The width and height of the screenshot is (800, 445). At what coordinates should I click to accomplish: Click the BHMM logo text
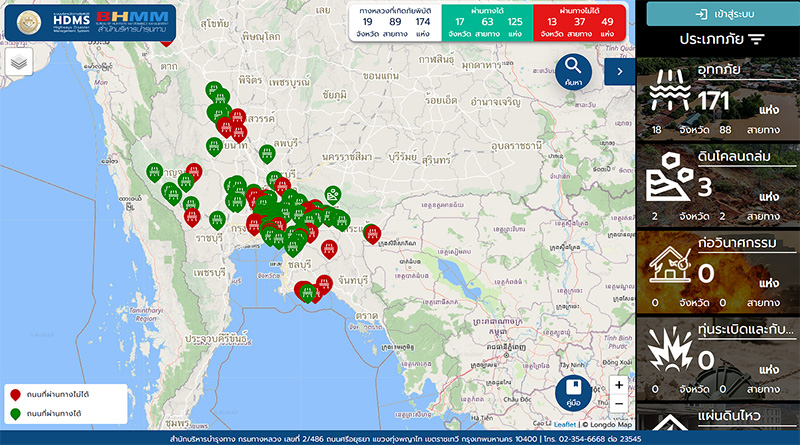pyautogui.click(x=132, y=17)
